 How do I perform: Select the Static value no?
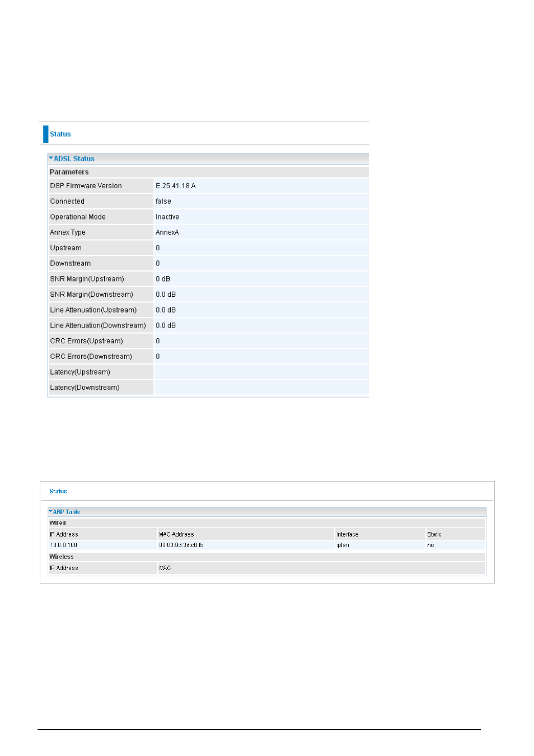pyautogui.click(x=430, y=545)
